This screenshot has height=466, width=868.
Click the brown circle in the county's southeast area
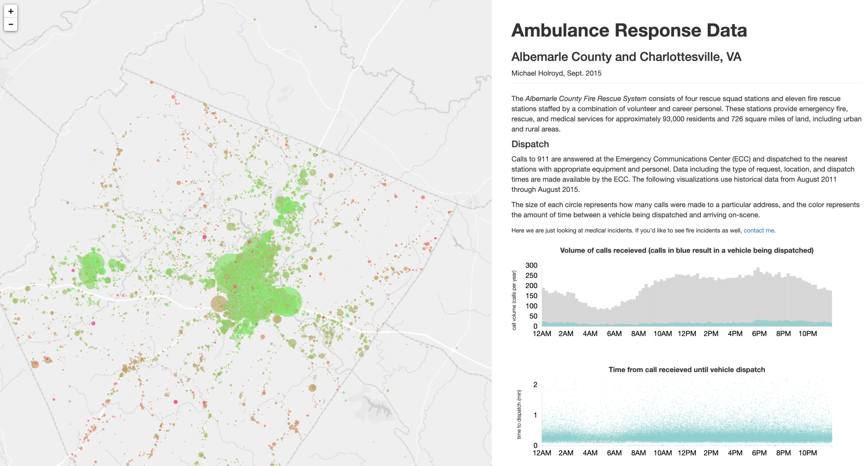click(312, 388)
